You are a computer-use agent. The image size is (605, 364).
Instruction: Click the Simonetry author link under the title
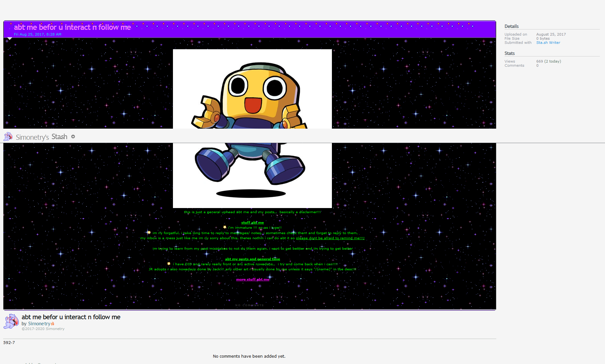pos(39,324)
